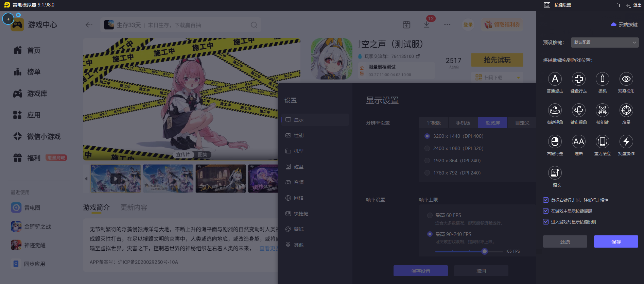Viewport: 644px width, 284px height.
Task: Switch to the 平板版 resolution tab
Action: 434,123
